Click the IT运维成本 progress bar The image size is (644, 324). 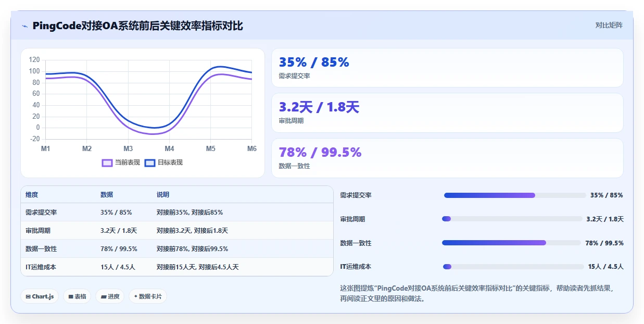(513, 267)
